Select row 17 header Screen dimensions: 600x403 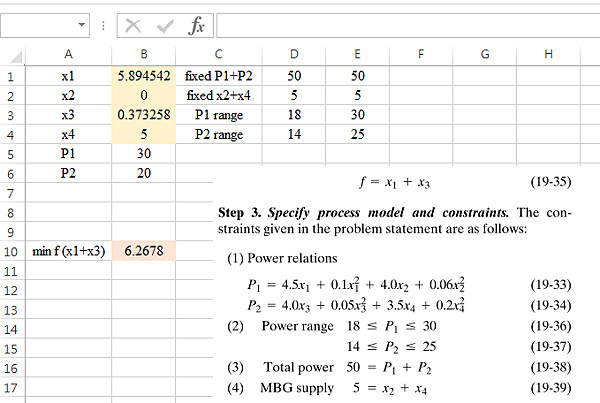point(11,388)
